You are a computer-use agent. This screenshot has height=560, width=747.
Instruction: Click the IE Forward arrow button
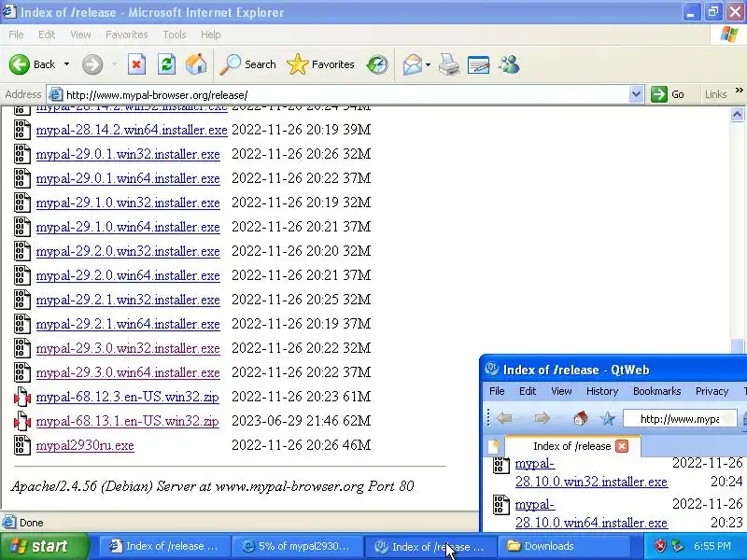[x=92, y=64]
